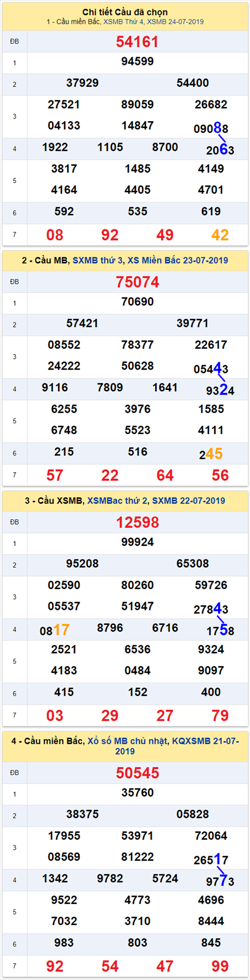This screenshot has width=250, height=980.
Task: Click fourth prize number 2063
Action: [220, 150]
